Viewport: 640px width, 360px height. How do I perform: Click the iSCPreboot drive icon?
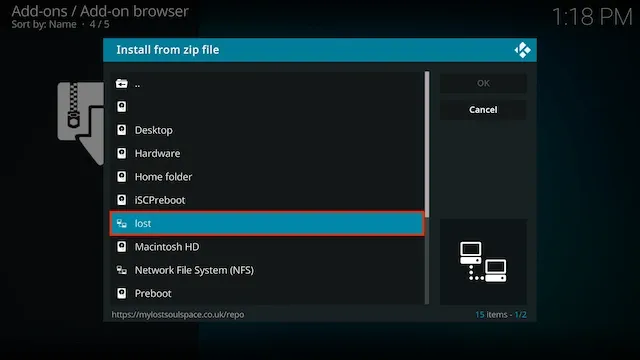point(122,200)
